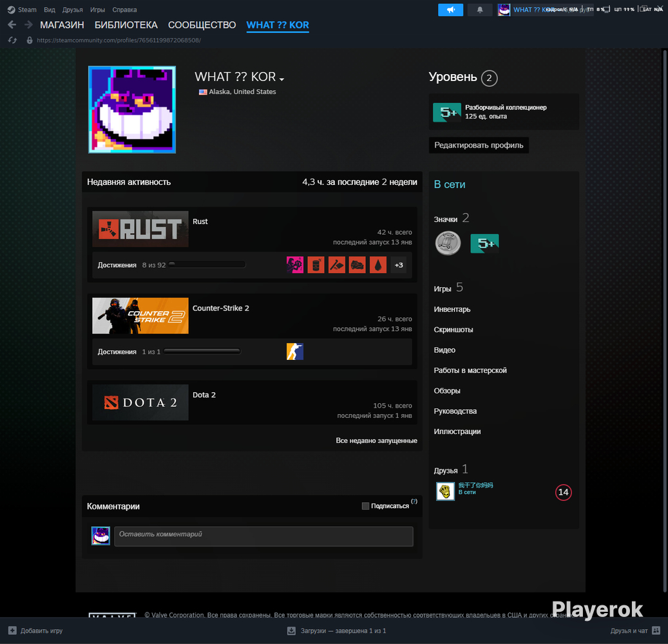Open the green 5+ badge under Значки
This screenshot has height=644, width=668.
click(484, 243)
